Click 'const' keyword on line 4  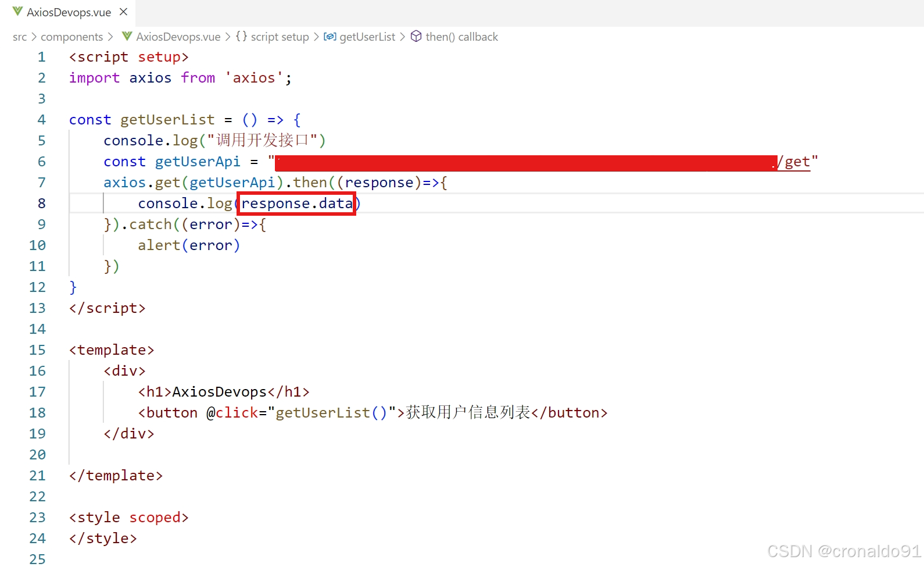90,120
